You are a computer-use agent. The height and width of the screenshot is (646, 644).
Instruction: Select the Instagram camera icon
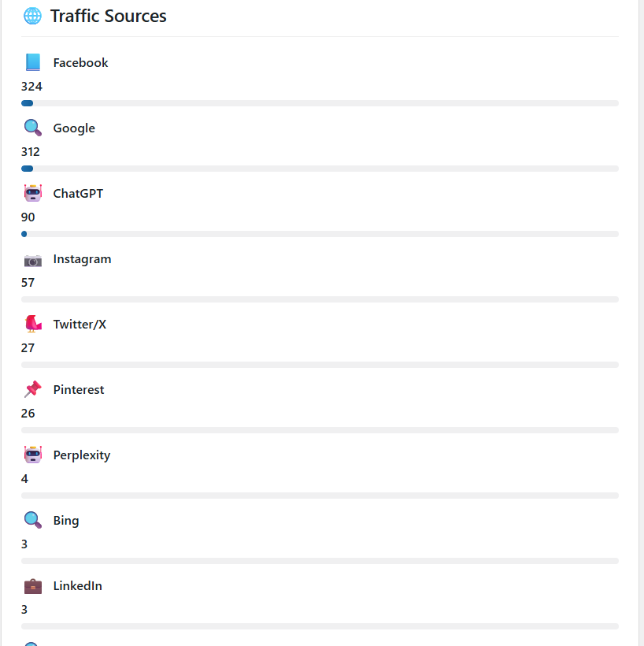coord(31,257)
